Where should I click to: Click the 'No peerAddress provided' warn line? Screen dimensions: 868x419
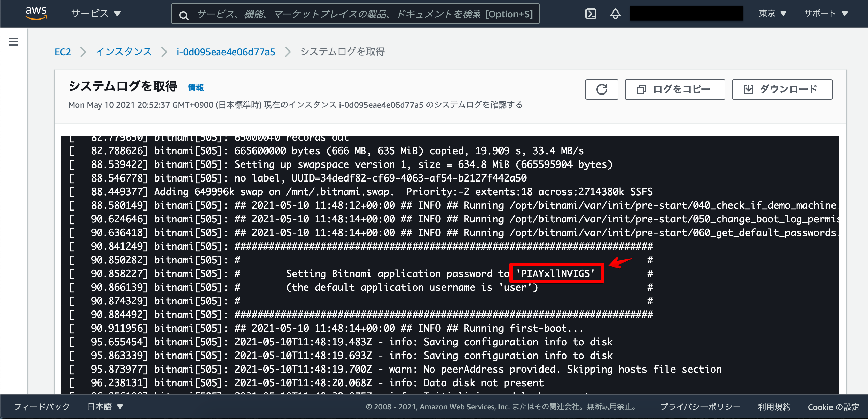[x=395, y=369]
